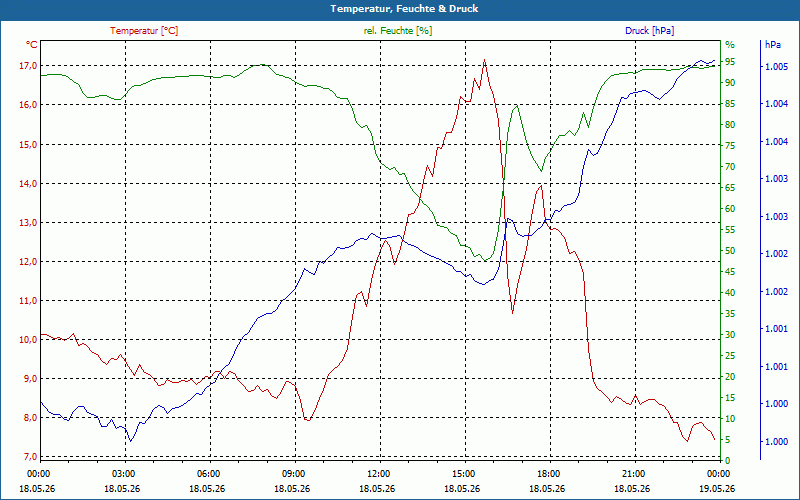Click humidity axis value 80

[730, 124]
